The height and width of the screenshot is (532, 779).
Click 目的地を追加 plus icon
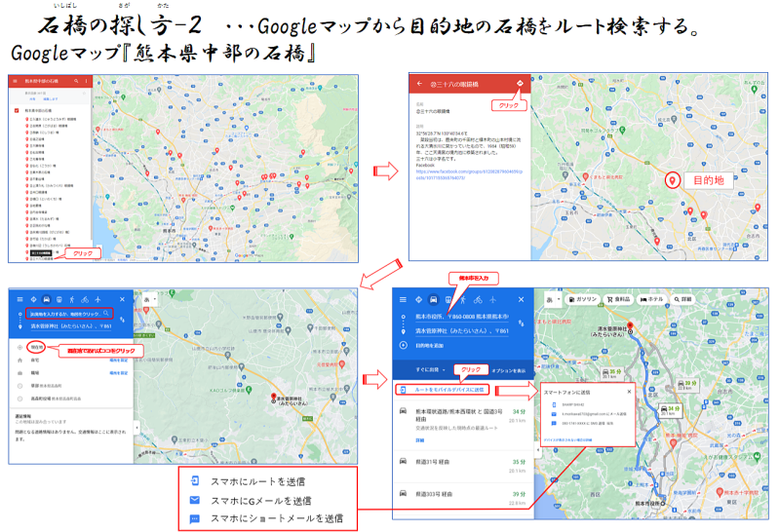pos(404,345)
